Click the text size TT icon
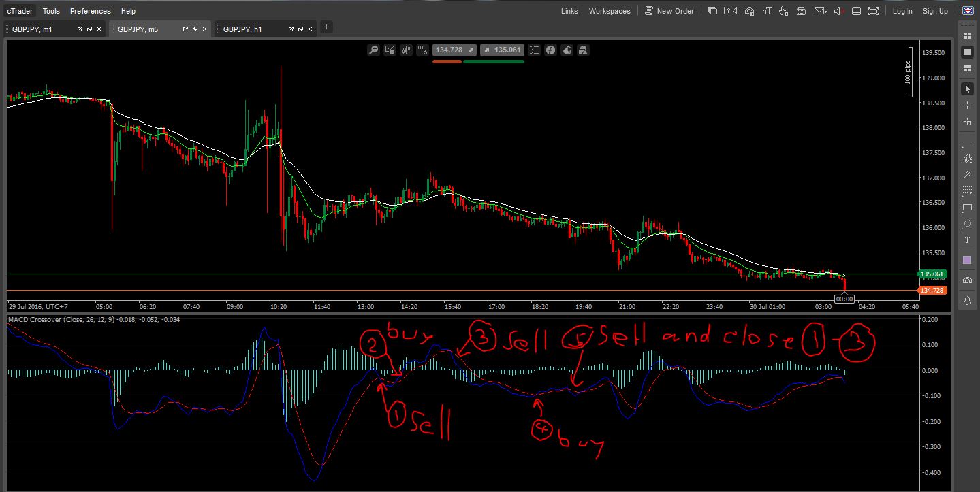Image resolution: width=980 pixels, height=492 pixels. [767, 11]
